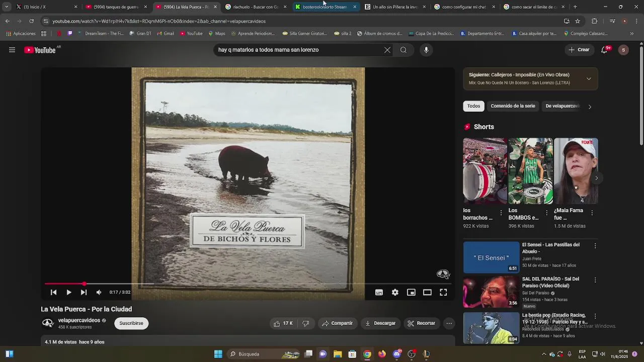Clip the video using Recortar
Viewport: 644px width, 362px height.
[x=422, y=323]
